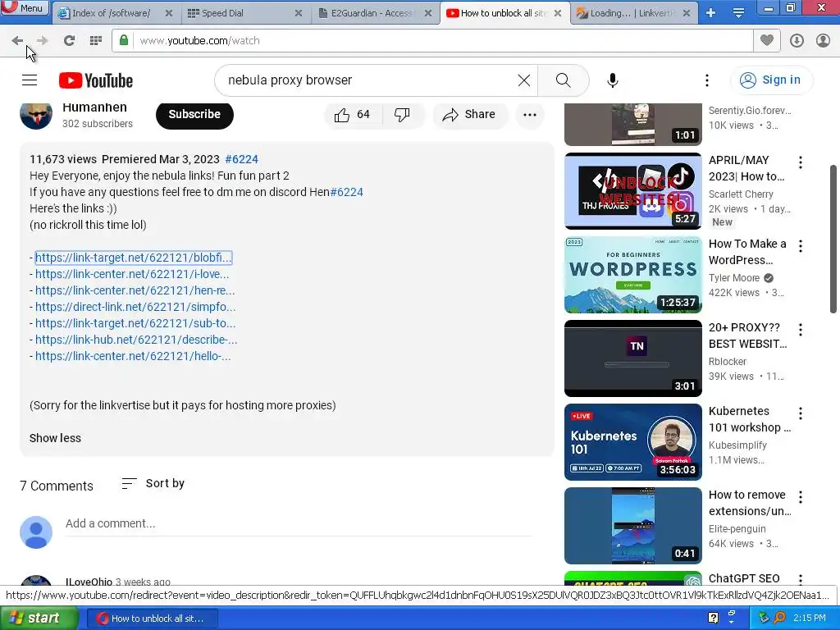
Task: Open YouTube settings three-dot menu
Action: click(x=706, y=80)
